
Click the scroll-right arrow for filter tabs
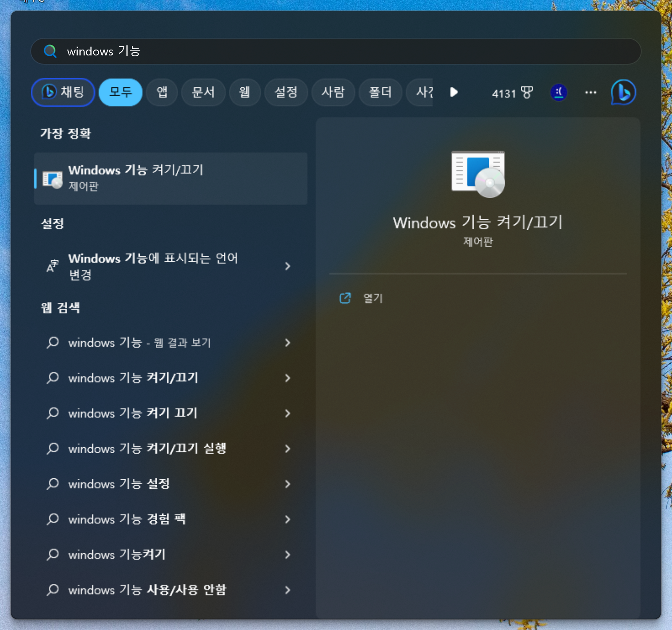(454, 92)
